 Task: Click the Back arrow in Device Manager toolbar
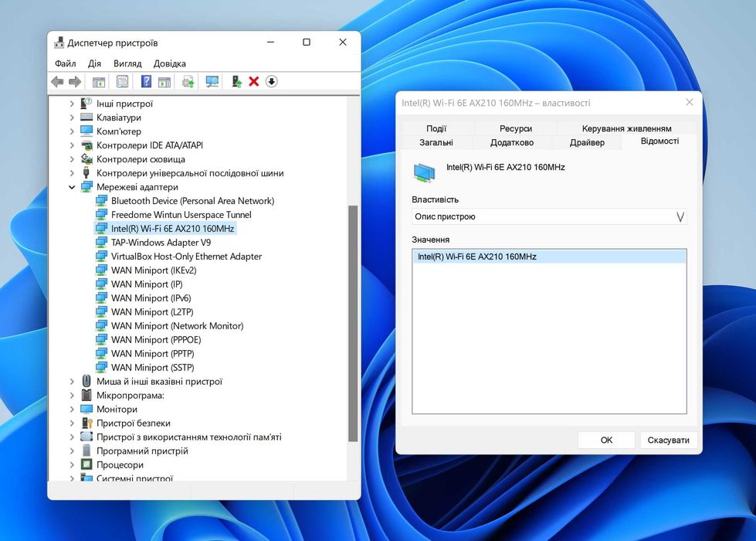57,82
